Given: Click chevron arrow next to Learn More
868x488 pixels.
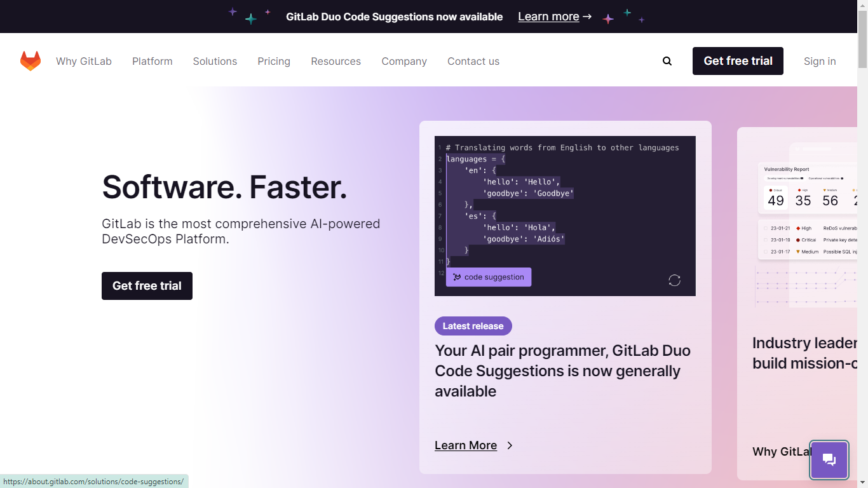Looking at the screenshot, I should click(x=510, y=445).
